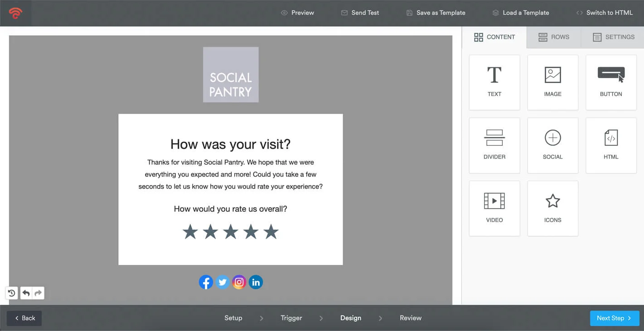Open Load a Template
644x331 pixels.
click(x=521, y=13)
